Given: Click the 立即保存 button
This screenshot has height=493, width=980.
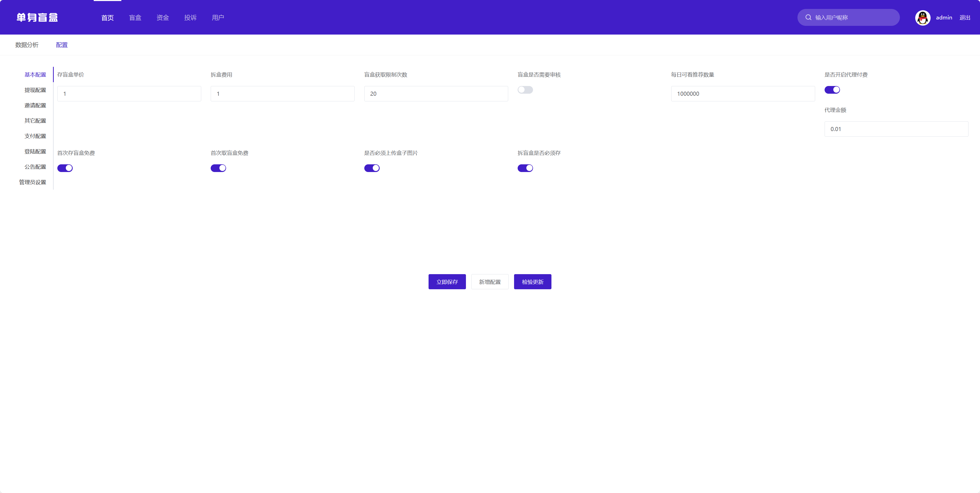Looking at the screenshot, I should coord(447,282).
